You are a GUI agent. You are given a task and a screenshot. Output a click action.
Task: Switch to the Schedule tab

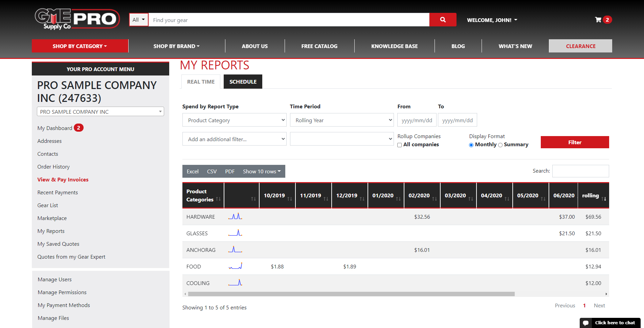click(243, 82)
